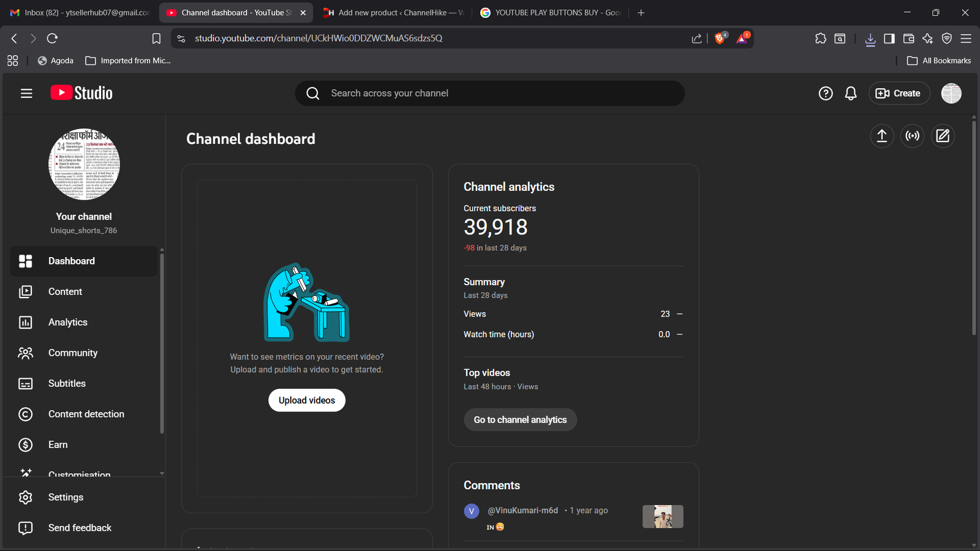
Task: Click the upload videos arrow icon
Action: tap(882, 136)
